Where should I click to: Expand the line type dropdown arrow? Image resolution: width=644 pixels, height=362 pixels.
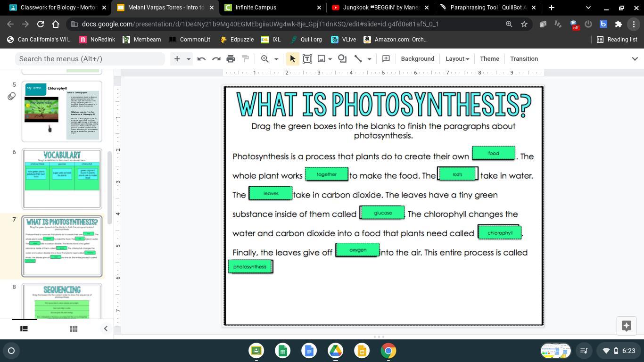point(370,59)
